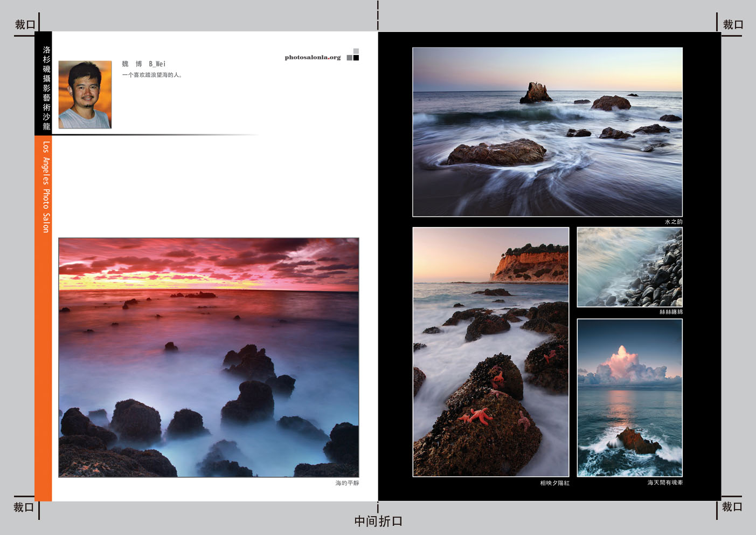Click the 海的平靜 caption

pos(347,483)
